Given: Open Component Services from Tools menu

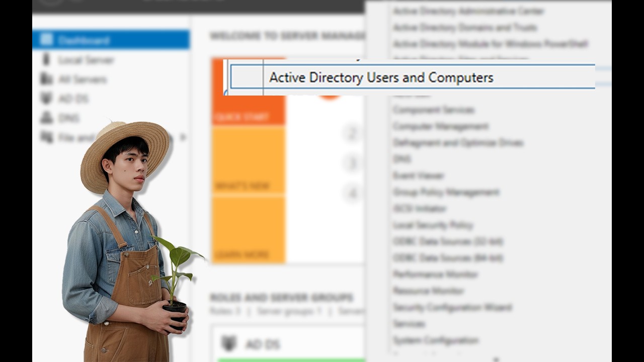Looking at the screenshot, I should 434,110.
